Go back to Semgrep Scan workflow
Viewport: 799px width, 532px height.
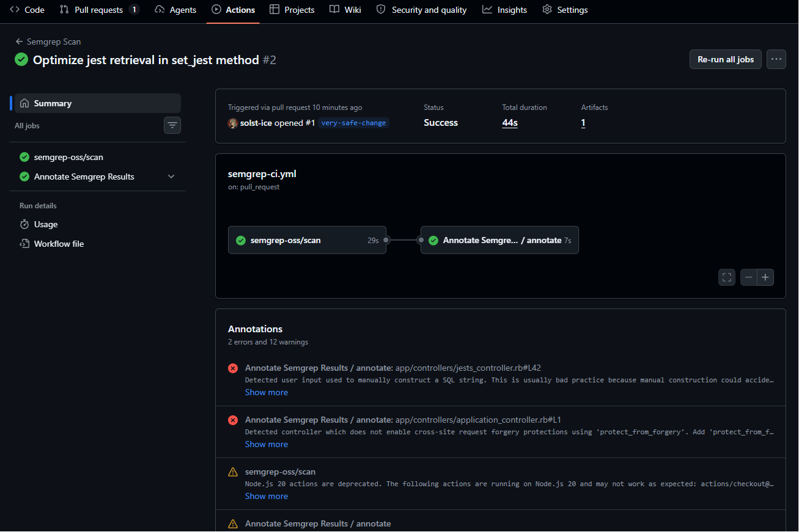48,42
